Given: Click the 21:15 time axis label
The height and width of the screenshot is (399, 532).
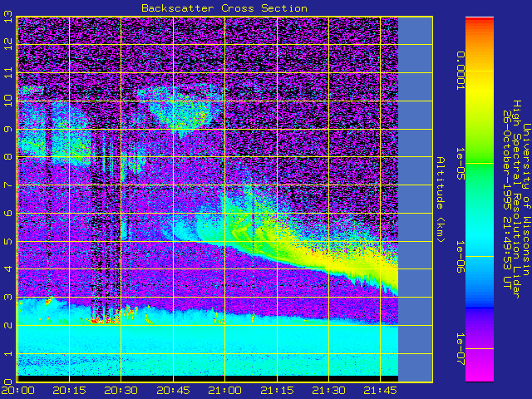Looking at the screenshot, I should coord(277,391).
